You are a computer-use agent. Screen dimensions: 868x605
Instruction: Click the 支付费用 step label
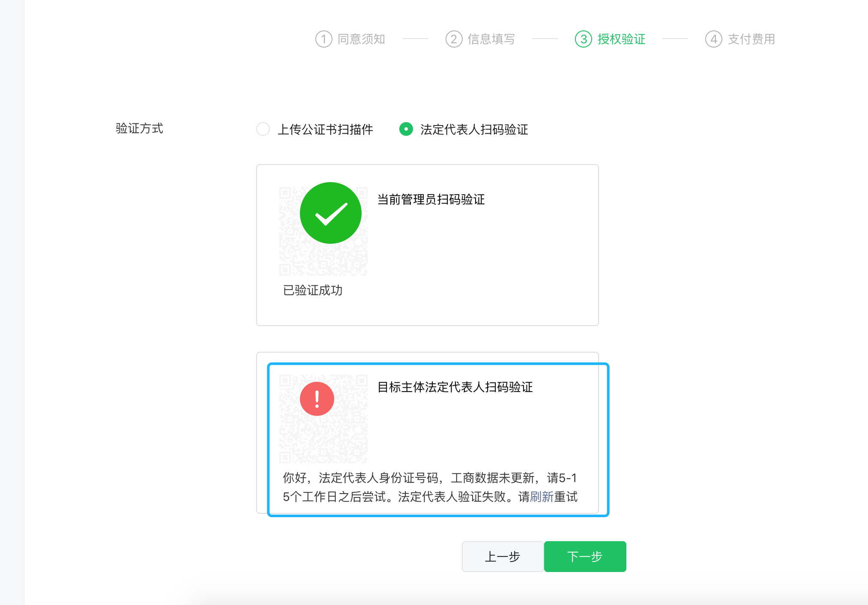click(751, 39)
